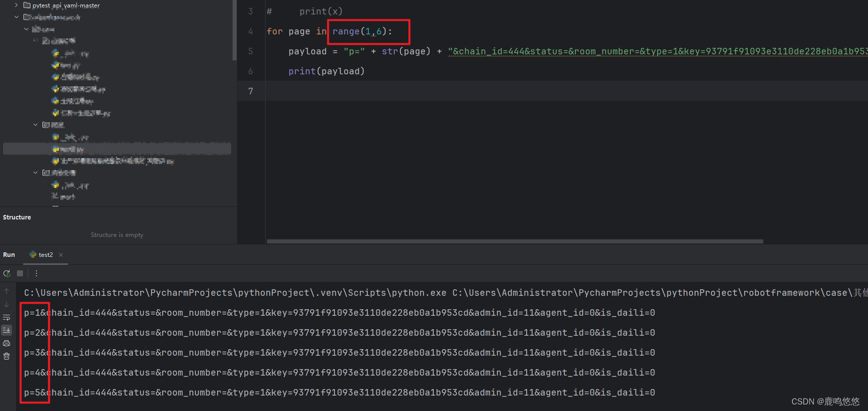Viewport: 868px width, 411px height.
Task: Expand the pytest_api_yaml-master folder
Action: 16,5
